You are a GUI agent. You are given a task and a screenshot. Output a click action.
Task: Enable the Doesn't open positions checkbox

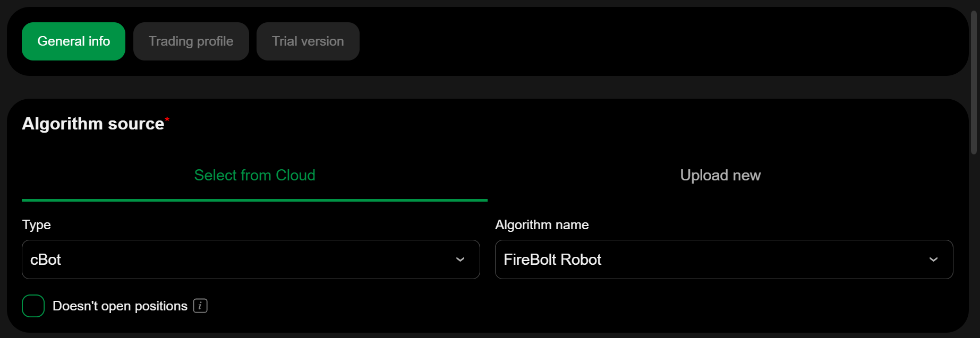[x=33, y=306]
